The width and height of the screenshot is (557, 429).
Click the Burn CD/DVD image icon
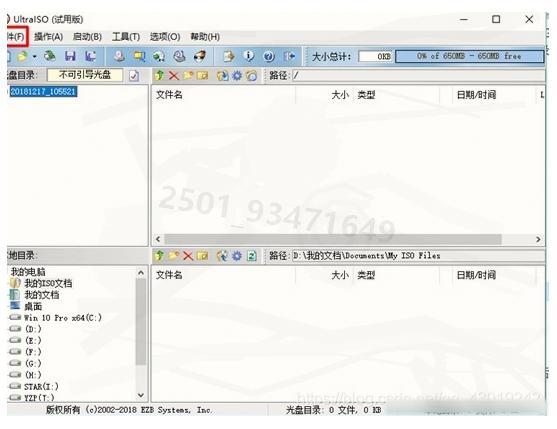200,56
